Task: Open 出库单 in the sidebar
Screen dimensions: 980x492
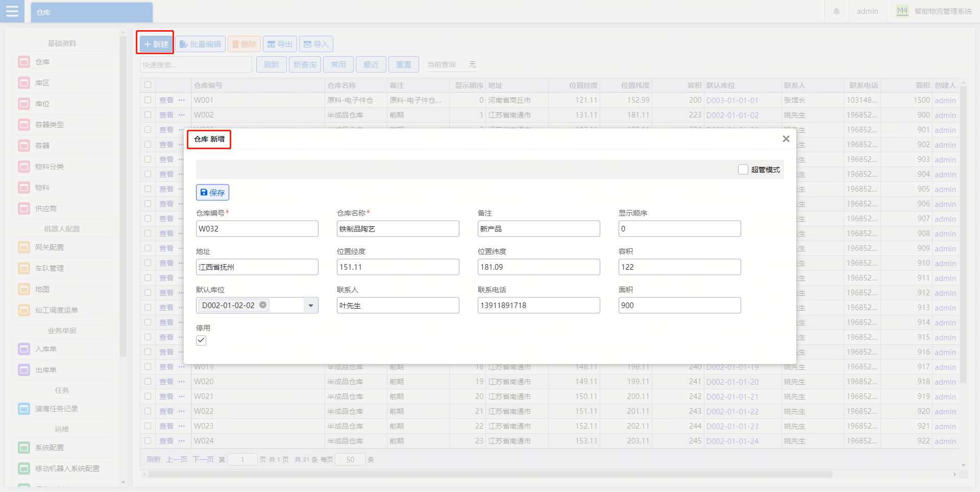Action: 62,370
